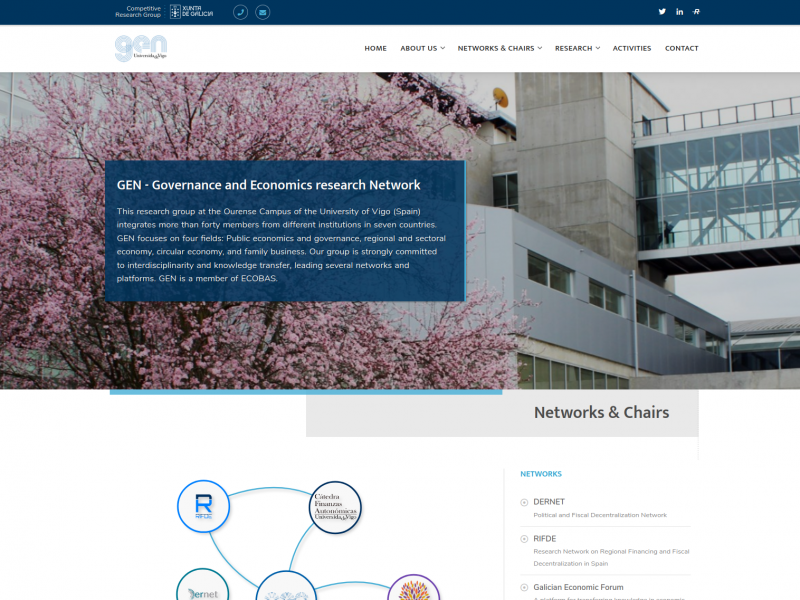800x600 pixels.
Task: Expand the Networks & Chairs dropdown chevron
Action: (x=540, y=48)
